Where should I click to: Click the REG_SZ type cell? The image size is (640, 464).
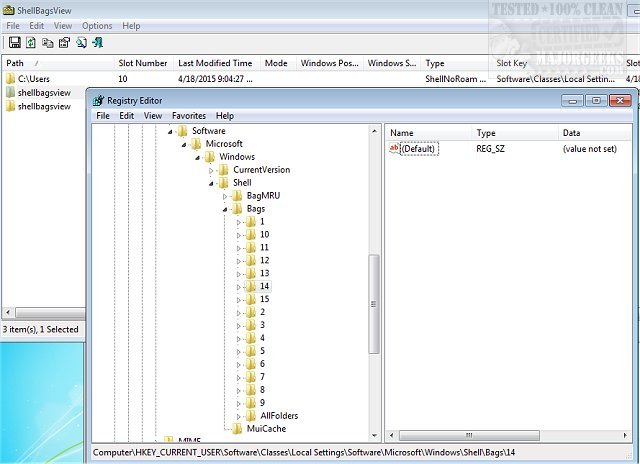(x=490, y=149)
